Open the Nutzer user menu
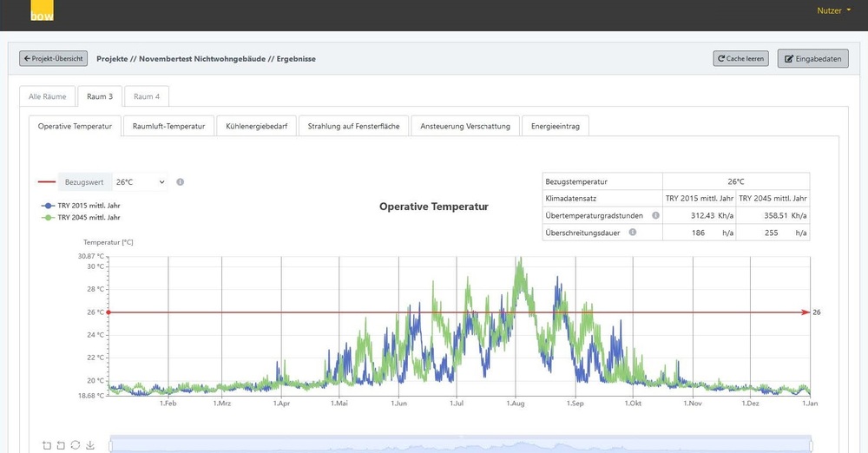 tap(833, 10)
